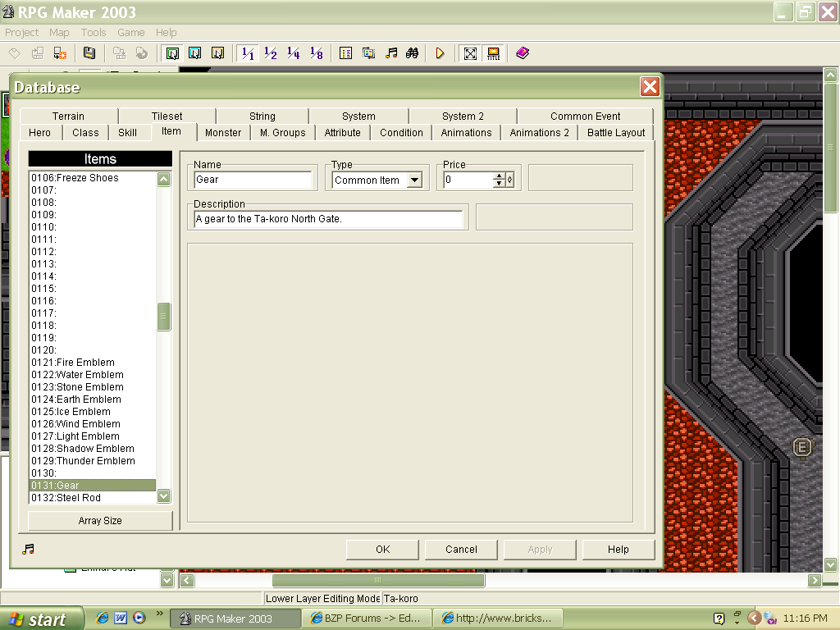Switch to the Monster tab
The width and height of the screenshot is (840, 630).
click(223, 132)
